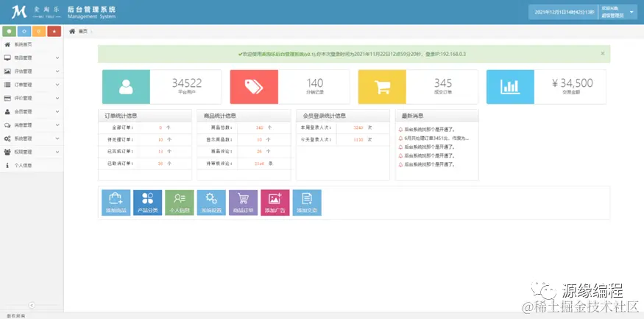Click the group icon for 权限管理

(x=7, y=152)
